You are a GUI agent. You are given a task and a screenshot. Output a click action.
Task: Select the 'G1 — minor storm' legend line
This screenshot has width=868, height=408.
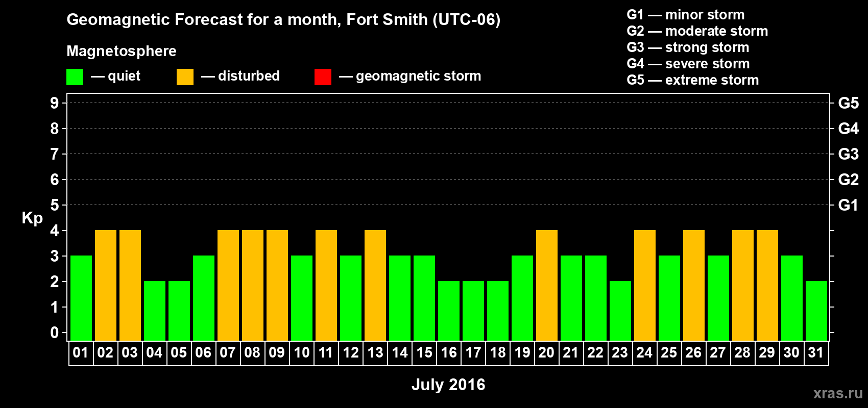pyautogui.click(x=685, y=15)
